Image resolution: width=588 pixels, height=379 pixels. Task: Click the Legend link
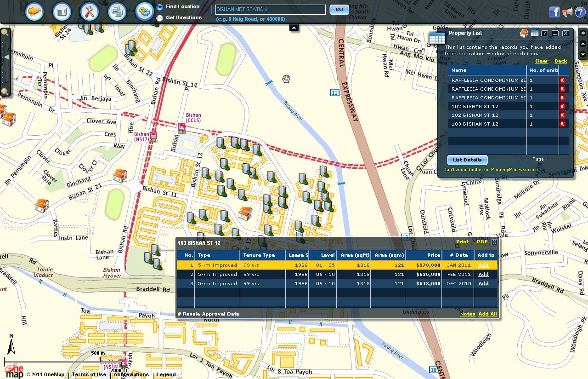point(166,374)
